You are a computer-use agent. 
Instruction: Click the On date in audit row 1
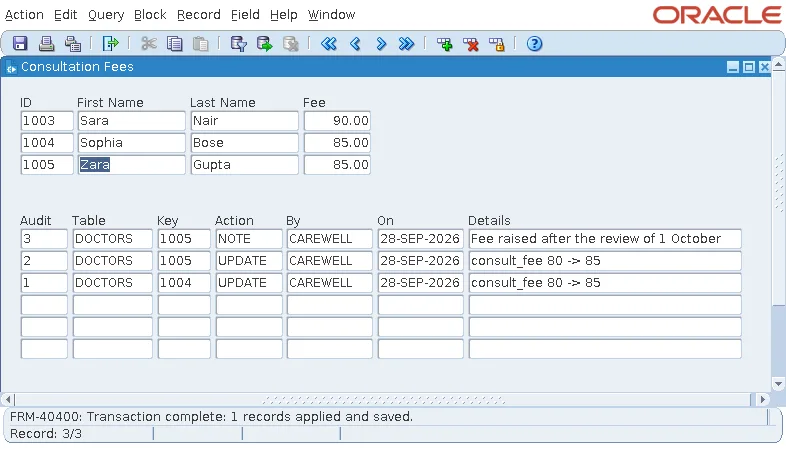pyautogui.click(x=421, y=283)
